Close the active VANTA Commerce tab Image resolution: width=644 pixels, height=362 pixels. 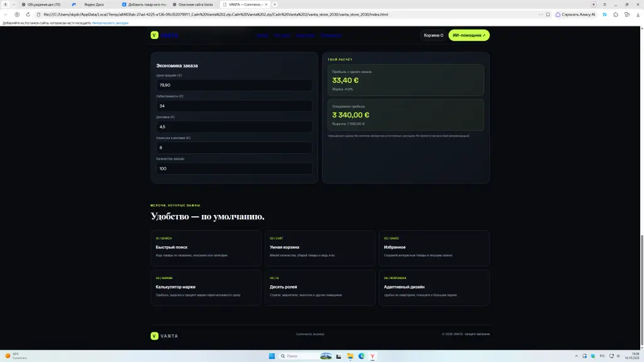(x=266, y=4)
